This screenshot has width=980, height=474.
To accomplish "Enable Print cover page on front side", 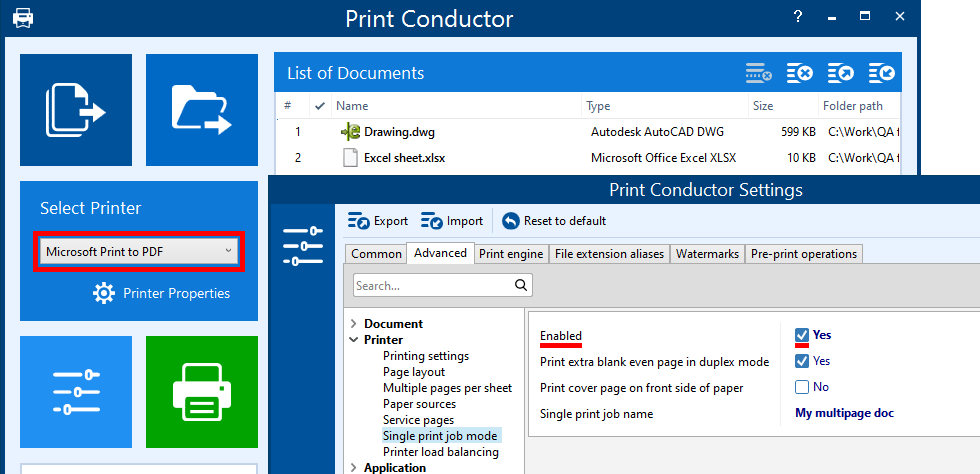I will (x=802, y=387).
